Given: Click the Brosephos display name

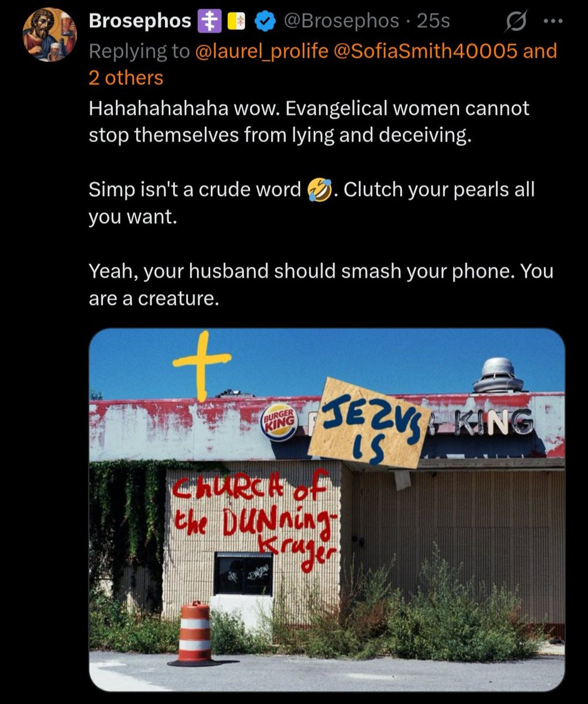Looking at the screenshot, I should [x=140, y=21].
